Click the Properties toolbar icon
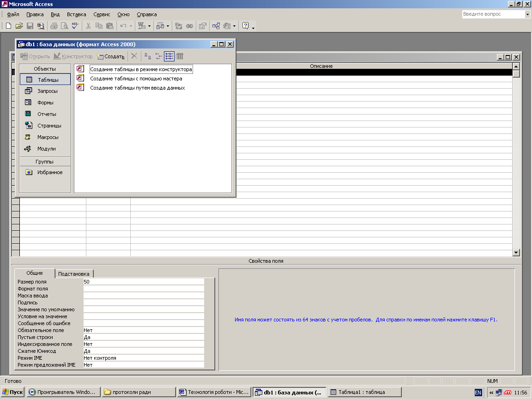 pos(203,26)
